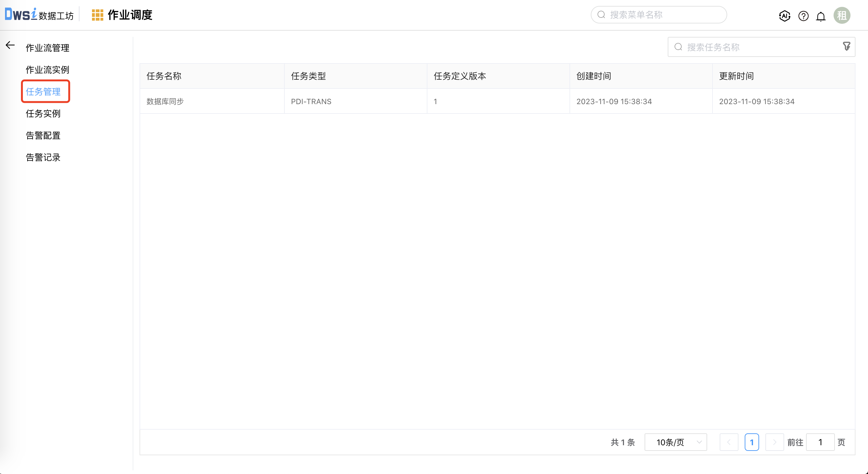Open the notification bell icon
Image resolution: width=868 pixels, height=474 pixels.
pos(821,16)
